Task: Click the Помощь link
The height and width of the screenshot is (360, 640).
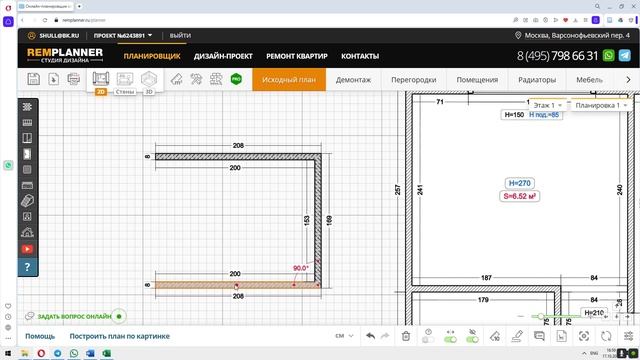Action: tap(40, 336)
